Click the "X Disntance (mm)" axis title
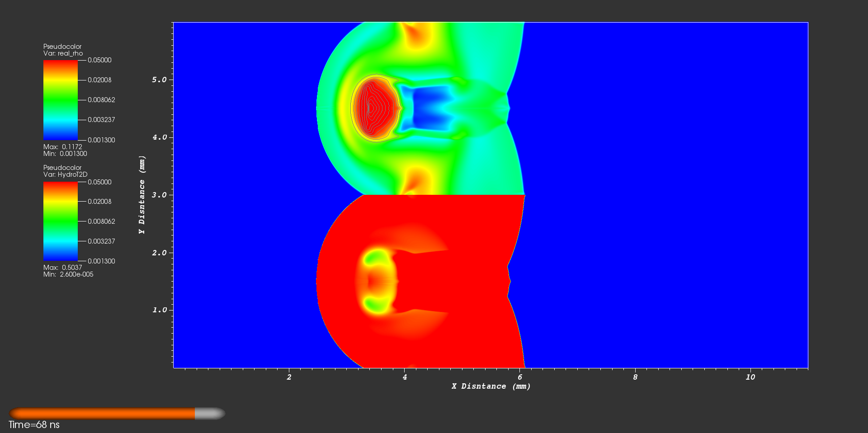 point(491,386)
